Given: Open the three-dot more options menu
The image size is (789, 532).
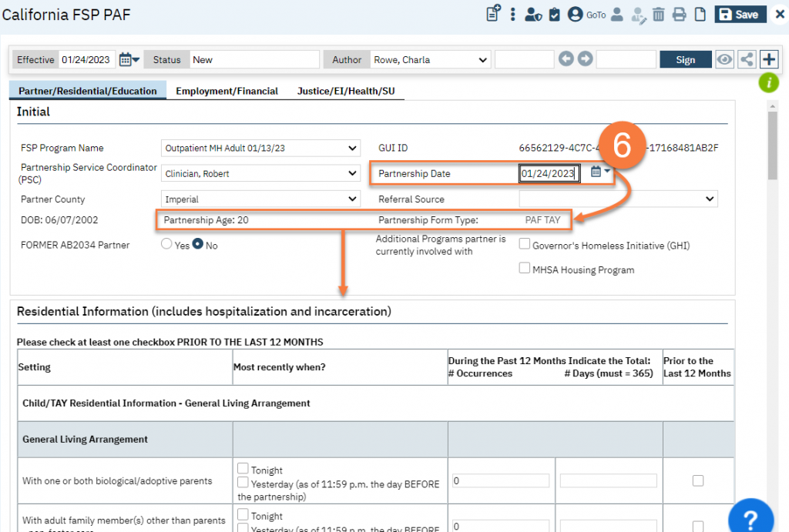Looking at the screenshot, I should (x=513, y=15).
